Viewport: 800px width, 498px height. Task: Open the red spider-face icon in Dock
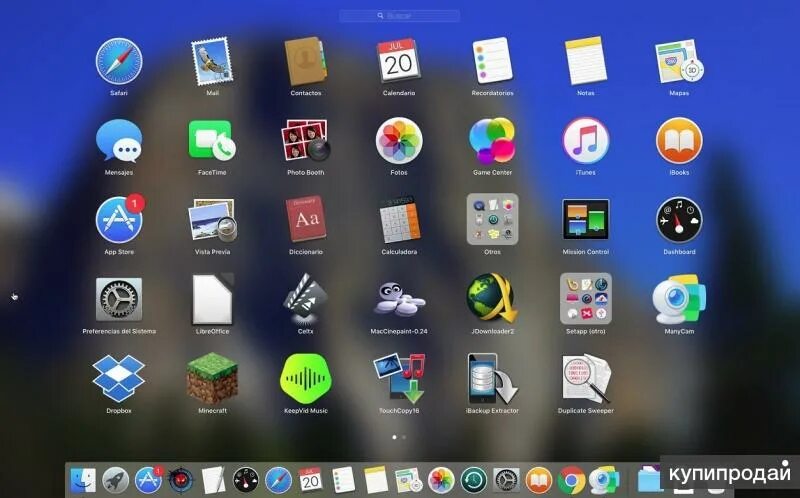(x=181, y=480)
